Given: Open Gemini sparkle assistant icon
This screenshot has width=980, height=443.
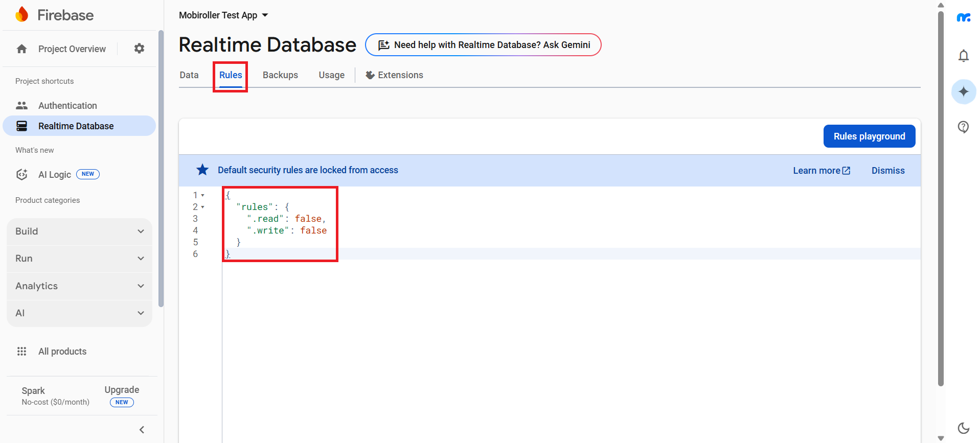Looking at the screenshot, I should (964, 92).
